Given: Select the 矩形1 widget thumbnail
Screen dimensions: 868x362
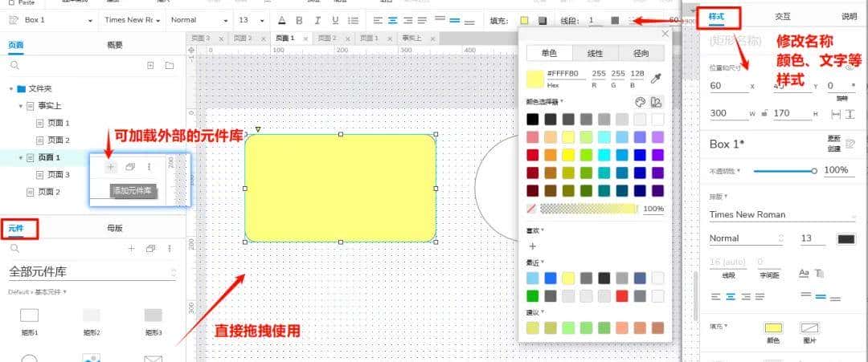Looking at the screenshot, I should 30,315.
